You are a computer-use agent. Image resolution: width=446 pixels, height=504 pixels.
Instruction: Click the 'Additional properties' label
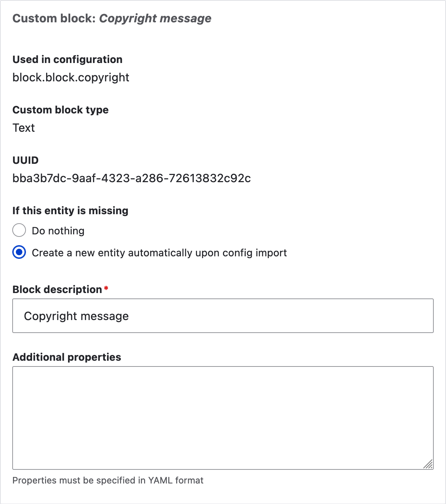pyautogui.click(x=67, y=357)
